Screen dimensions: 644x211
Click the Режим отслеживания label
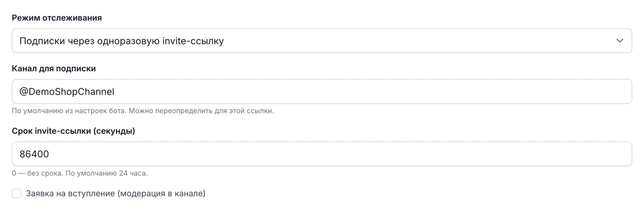tap(57, 18)
